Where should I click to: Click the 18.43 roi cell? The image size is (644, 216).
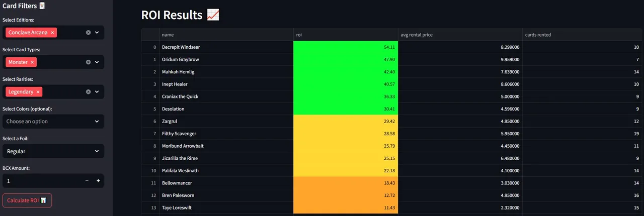click(x=346, y=183)
